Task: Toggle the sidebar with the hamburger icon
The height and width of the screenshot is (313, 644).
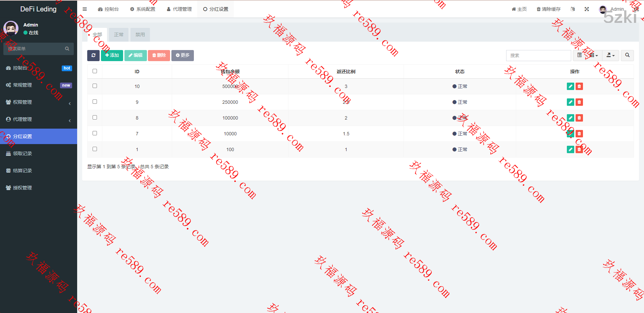Action: click(x=85, y=9)
